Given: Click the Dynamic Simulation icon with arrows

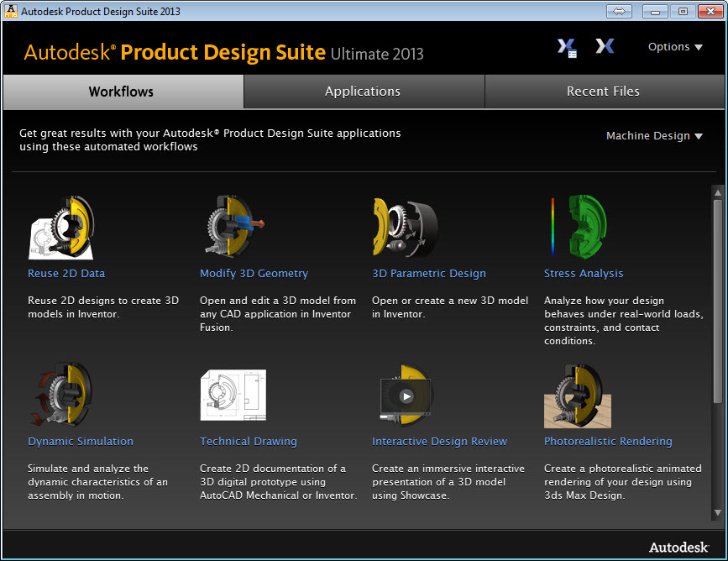Looking at the screenshot, I should 61,395.
